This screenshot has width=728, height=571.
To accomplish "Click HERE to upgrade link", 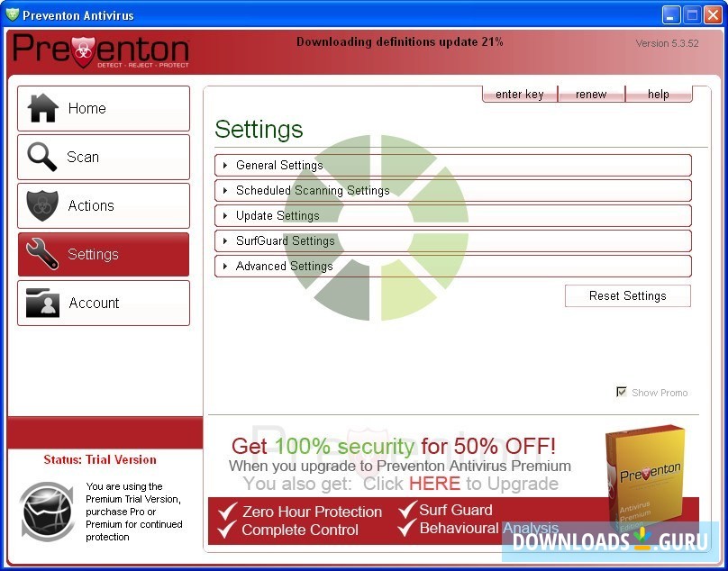I will pos(434,484).
